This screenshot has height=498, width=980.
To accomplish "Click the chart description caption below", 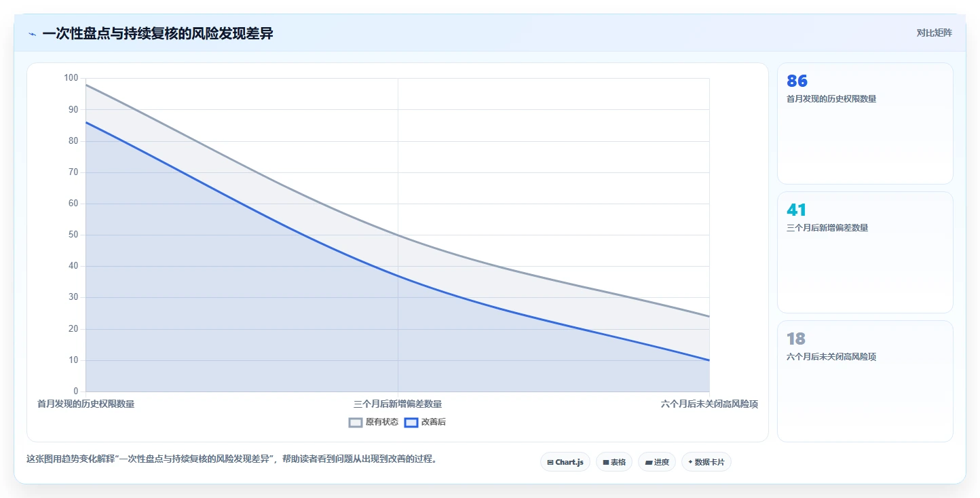I will coord(231,459).
